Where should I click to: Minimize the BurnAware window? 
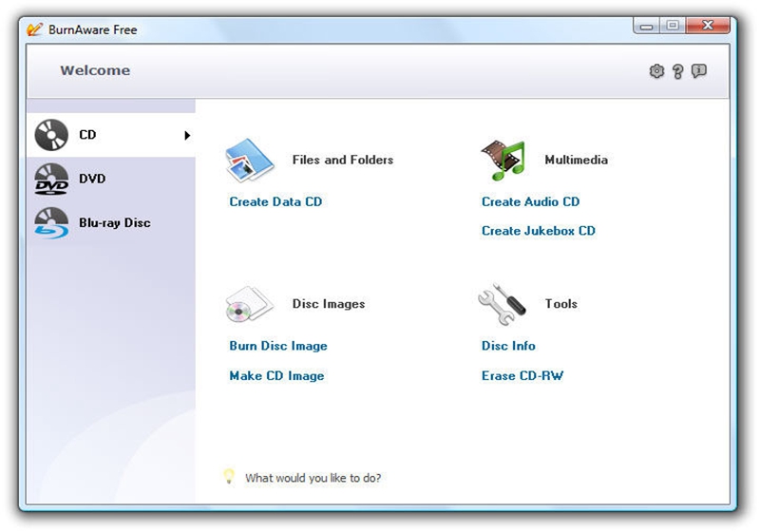(x=646, y=26)
